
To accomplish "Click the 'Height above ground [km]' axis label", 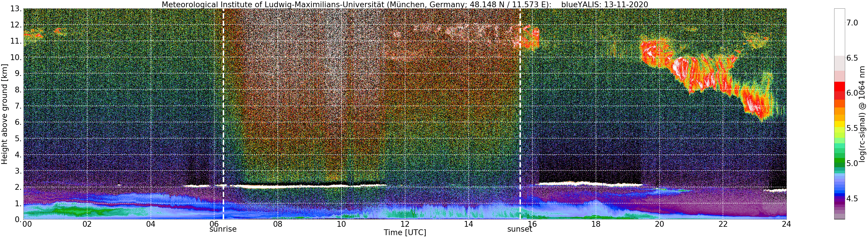I will 4,114.
